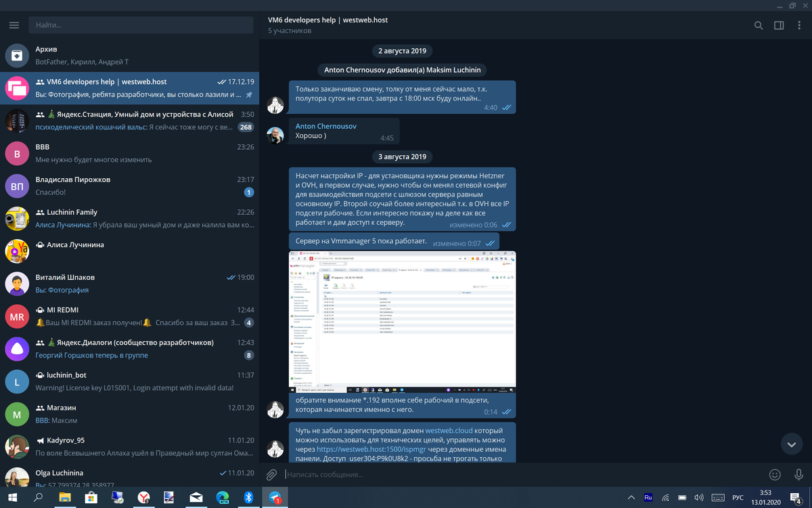Open Алиса Лучинина bot chat
812x508 pixels.
[129, 251]
